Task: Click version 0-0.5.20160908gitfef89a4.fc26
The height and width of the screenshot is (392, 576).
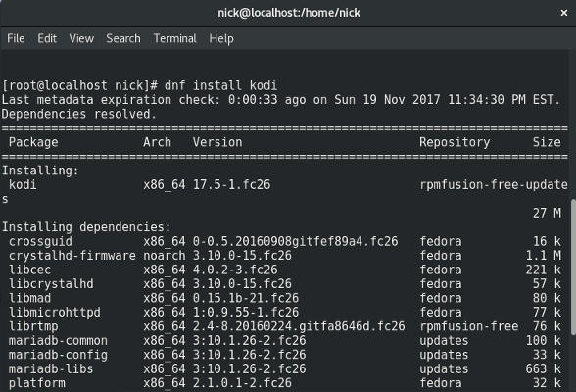Action: pos(296,241)
